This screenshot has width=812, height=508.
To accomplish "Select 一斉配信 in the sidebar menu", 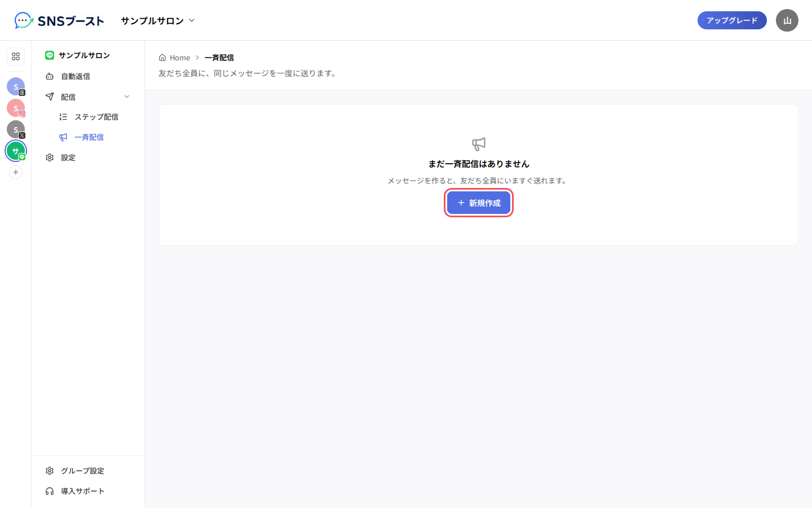I will point(95,137).
